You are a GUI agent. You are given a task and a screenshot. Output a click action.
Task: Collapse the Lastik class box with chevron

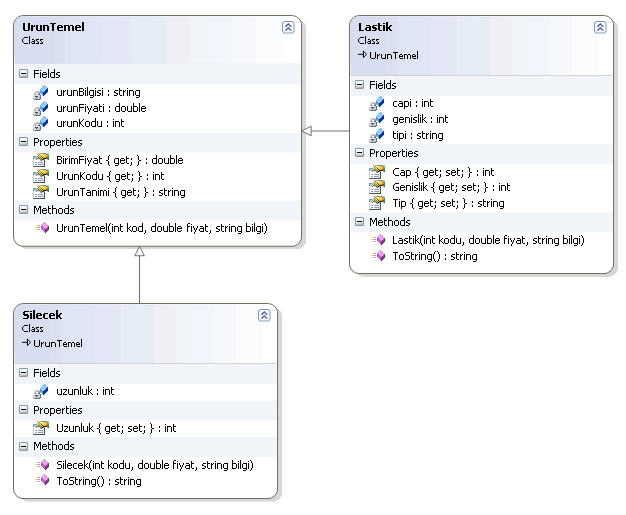pyautogui.click(x=599, y=27)
